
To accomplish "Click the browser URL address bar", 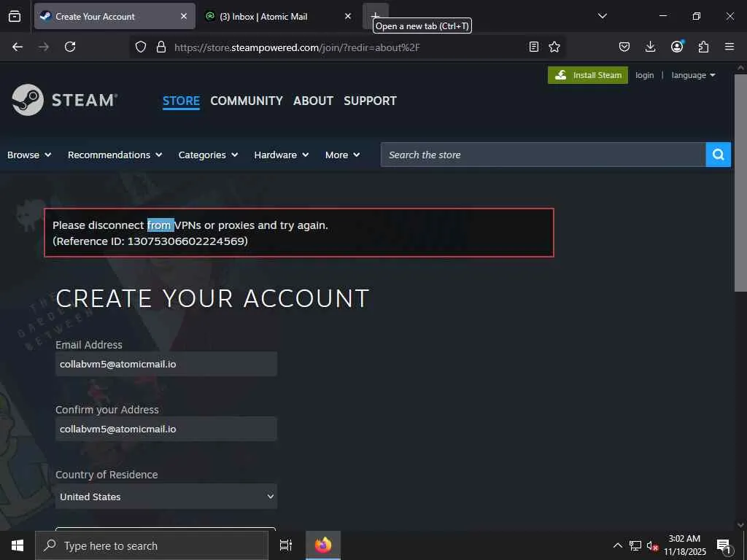I will [x=348, y=47].
